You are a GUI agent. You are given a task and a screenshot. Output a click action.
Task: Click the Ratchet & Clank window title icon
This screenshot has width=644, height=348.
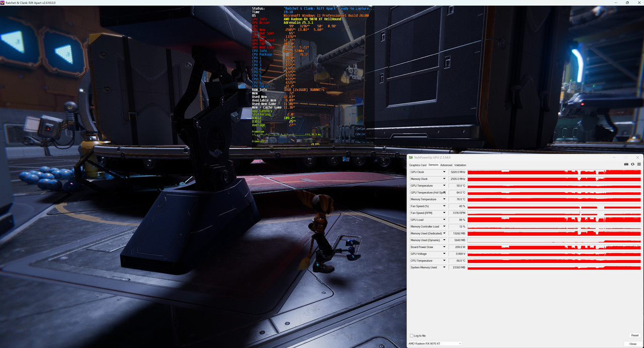tap(3, 3)
